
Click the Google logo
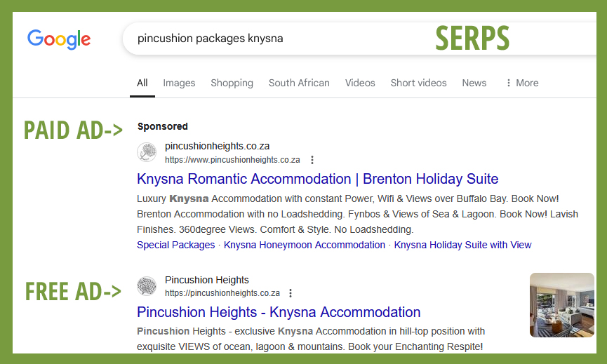click(x=59, y=39)
